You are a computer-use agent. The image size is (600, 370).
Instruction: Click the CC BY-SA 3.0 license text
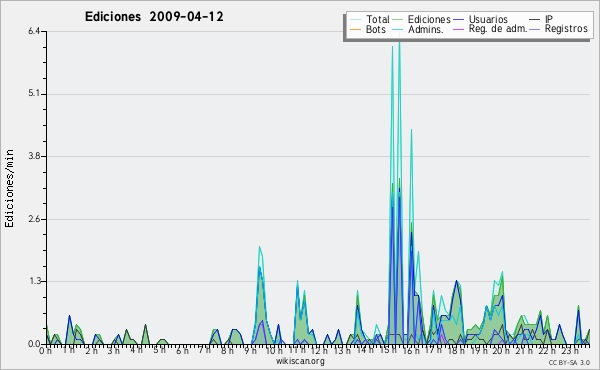(569, 363)
